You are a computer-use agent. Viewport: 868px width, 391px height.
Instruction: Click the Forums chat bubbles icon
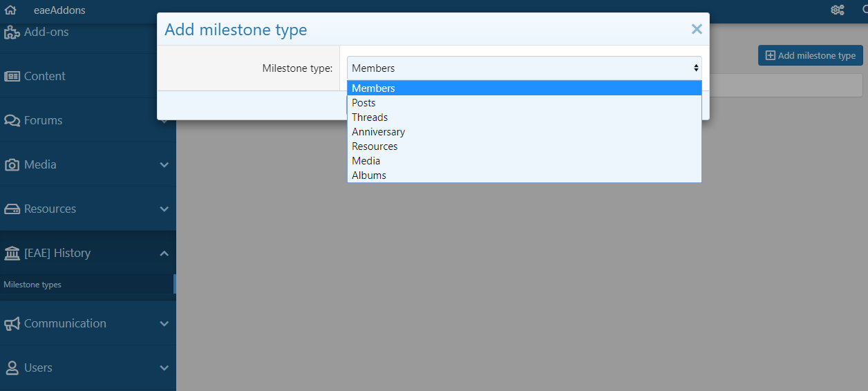(12, 120)
